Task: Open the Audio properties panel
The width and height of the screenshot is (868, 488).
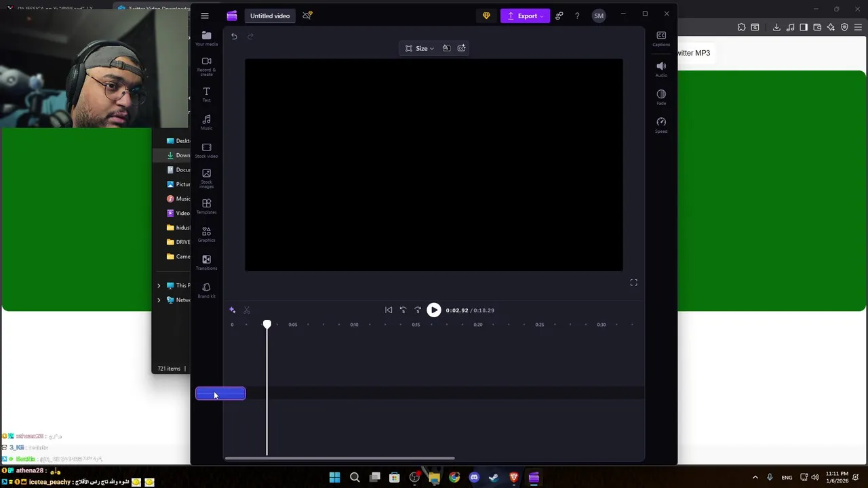Action: [661, 69]
